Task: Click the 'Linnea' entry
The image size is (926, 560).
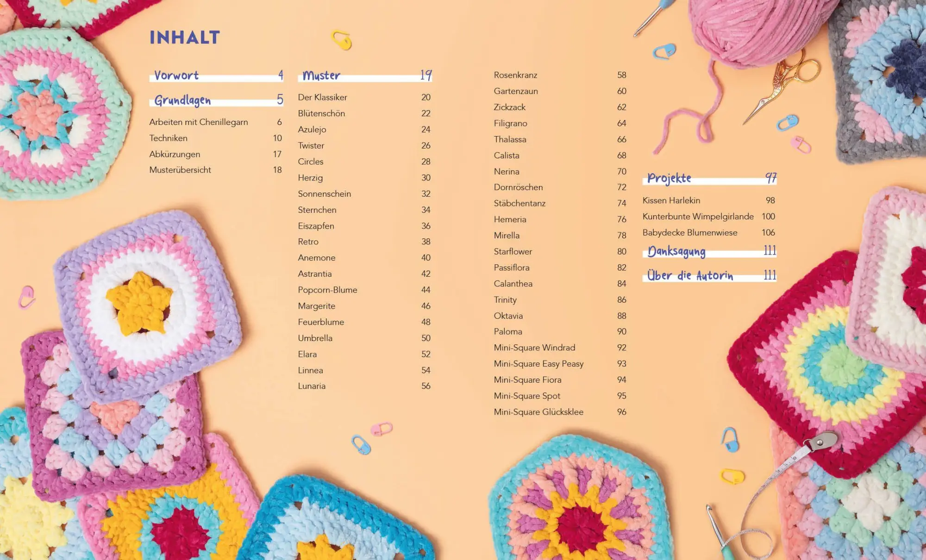Action: [x=311, y=370]
